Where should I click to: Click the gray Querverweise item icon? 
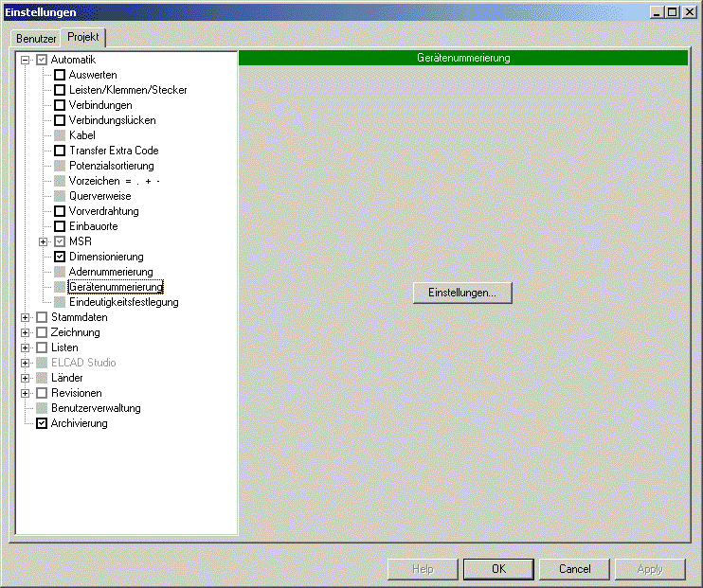(60, 196)
